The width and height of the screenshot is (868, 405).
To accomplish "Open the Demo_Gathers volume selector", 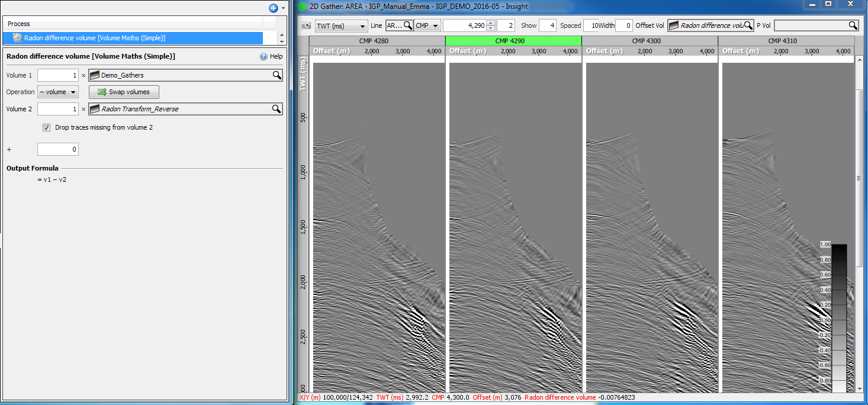I will (185, 75).
